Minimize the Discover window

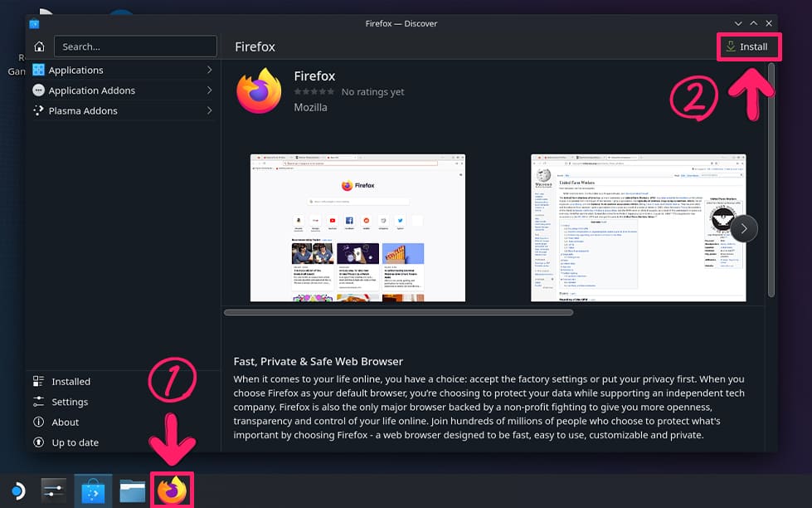point(738,23)
